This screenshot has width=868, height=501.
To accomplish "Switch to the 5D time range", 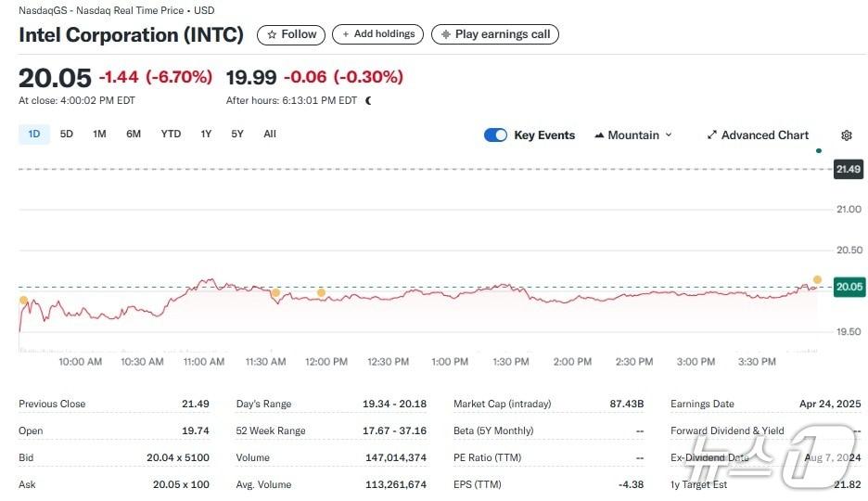I will click(x=67, y=135).
